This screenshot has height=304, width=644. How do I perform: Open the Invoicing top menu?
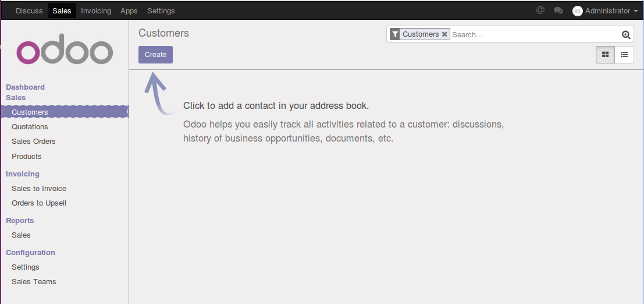(x=96, y=11)
